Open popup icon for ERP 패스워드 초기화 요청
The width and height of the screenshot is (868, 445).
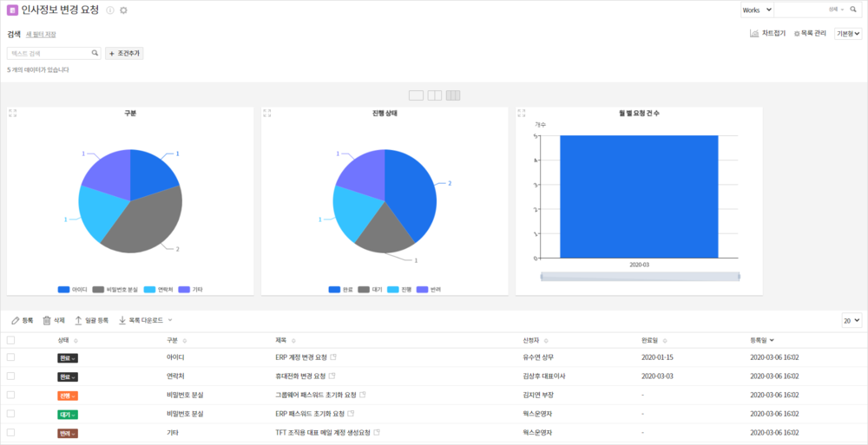[x=351, y=414]
